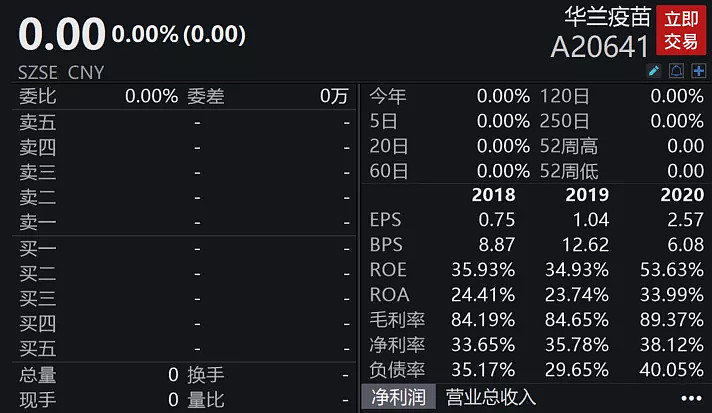
Task: Click the 立即交易 trade button
Action: (x=681, y=30)
